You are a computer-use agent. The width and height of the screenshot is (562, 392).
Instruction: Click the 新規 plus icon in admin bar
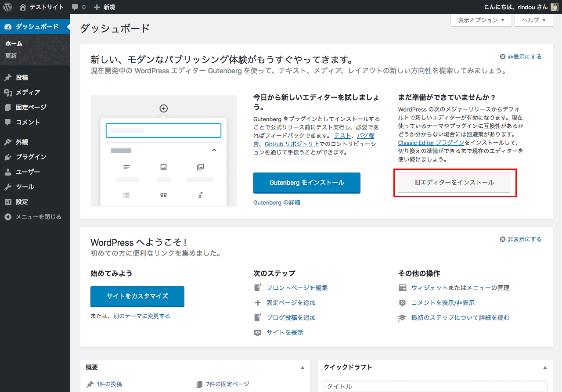point(97,7)
